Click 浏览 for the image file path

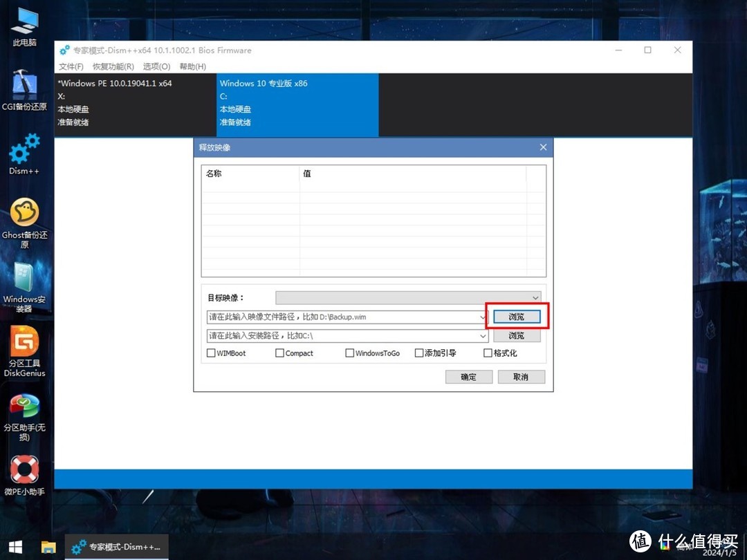[x=517, y=317]
